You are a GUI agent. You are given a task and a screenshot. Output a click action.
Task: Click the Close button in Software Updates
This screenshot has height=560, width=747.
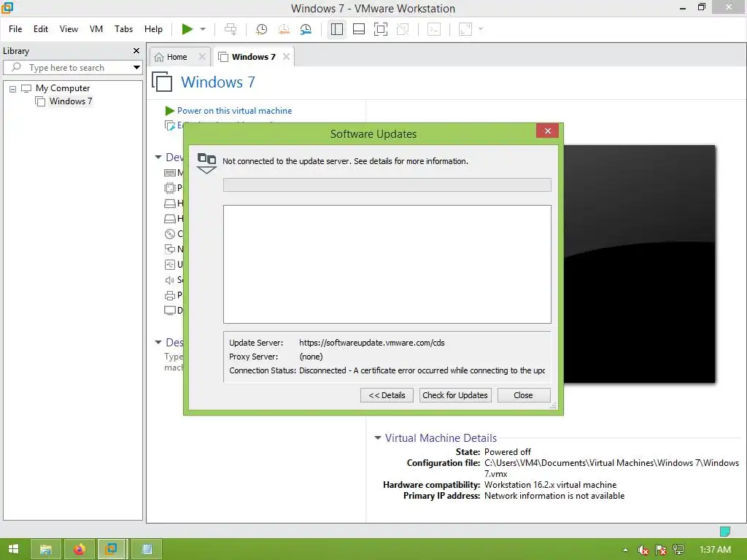(x=524, y=395)
